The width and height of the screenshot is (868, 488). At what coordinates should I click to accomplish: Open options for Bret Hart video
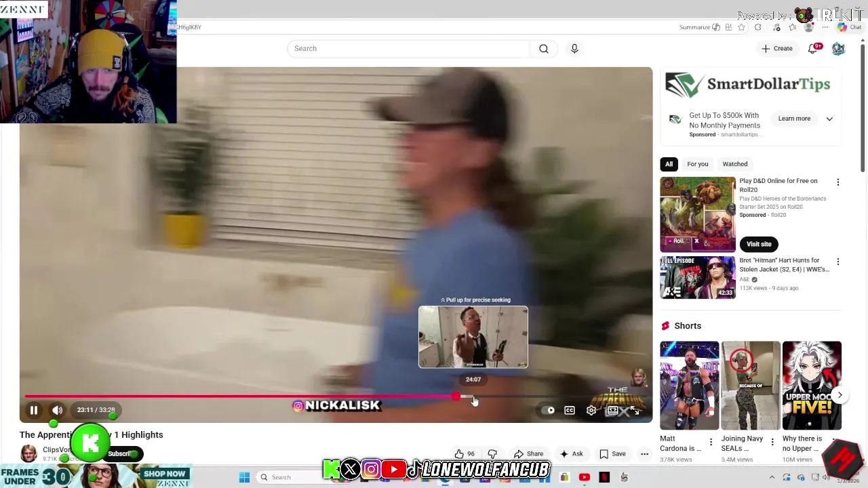point(837,262)
